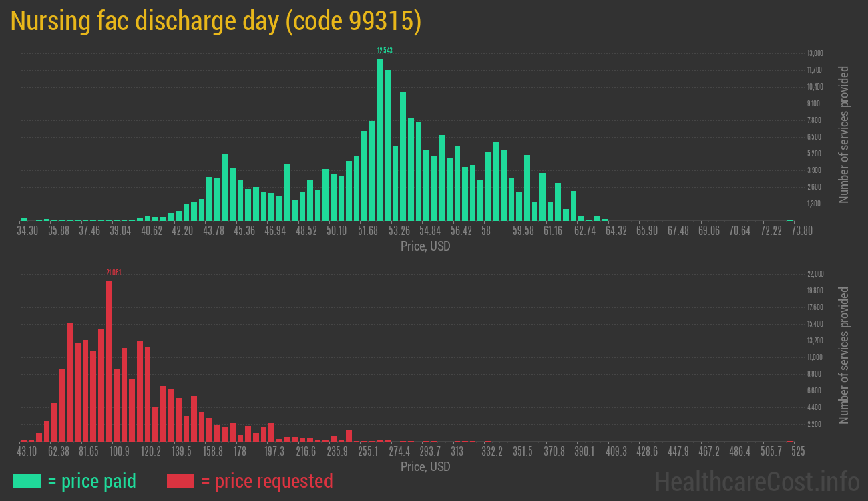Click the 22,000 y-axis label on the red chart
The image size is (868, 501).
[815, 274]
